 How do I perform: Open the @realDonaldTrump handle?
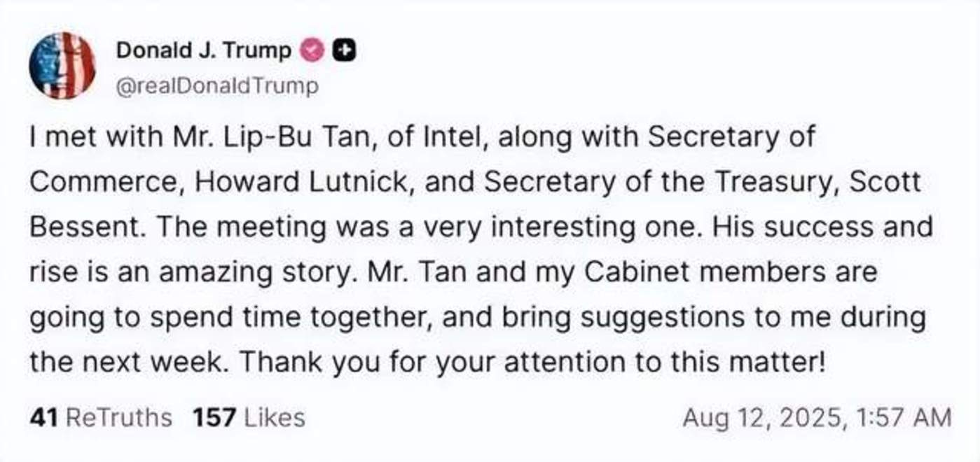[216, 87]
